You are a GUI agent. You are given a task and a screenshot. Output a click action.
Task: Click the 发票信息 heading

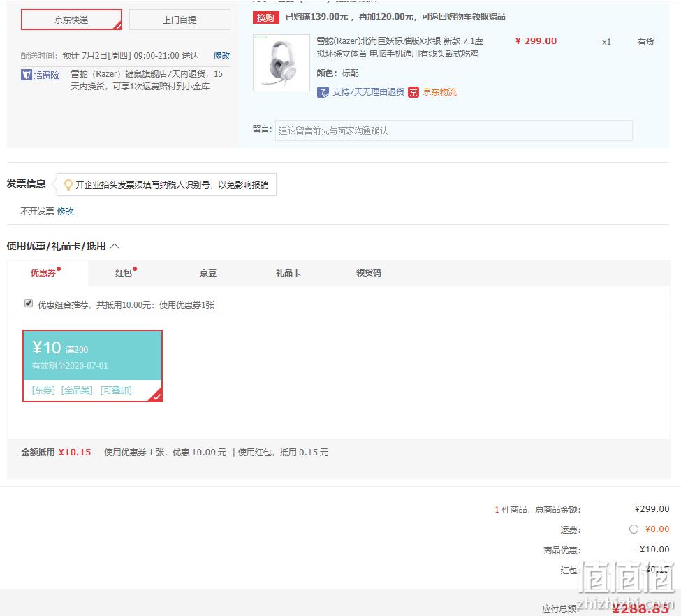[26, 184]
